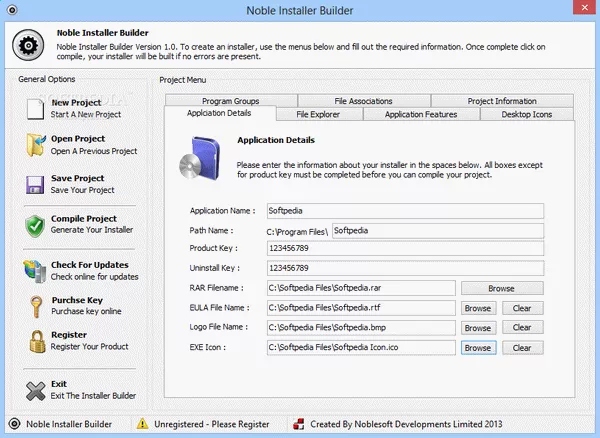Click the Save Project floppy disk icon
Viewport: 600px width, 438px height.
pyautogui.click(x=35, y=185)
